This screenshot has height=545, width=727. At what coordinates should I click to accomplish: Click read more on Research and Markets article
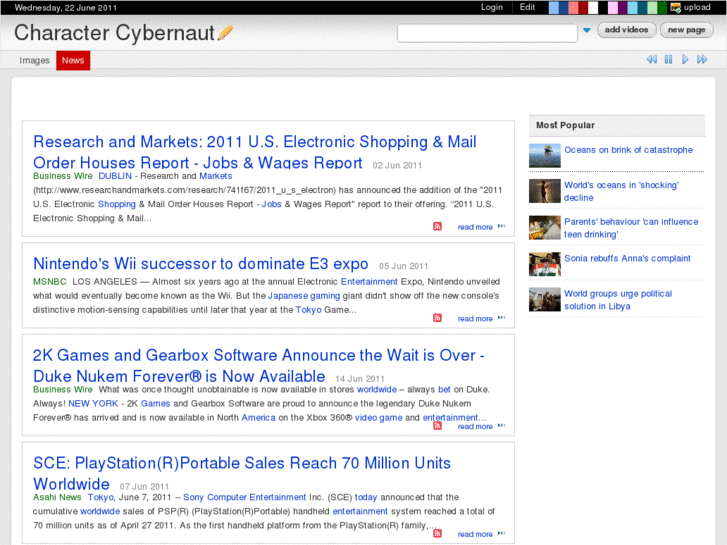point(475,227)
